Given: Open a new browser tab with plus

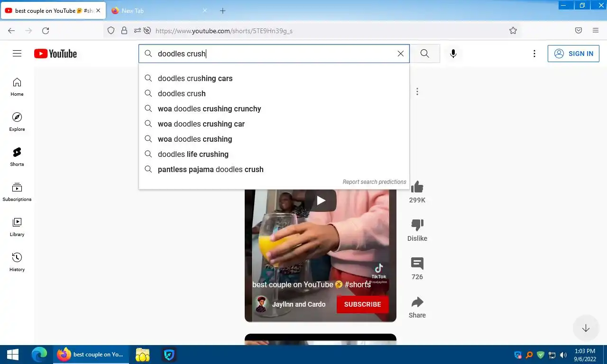Looking at the screenshot, I should [x=223, y=10].
